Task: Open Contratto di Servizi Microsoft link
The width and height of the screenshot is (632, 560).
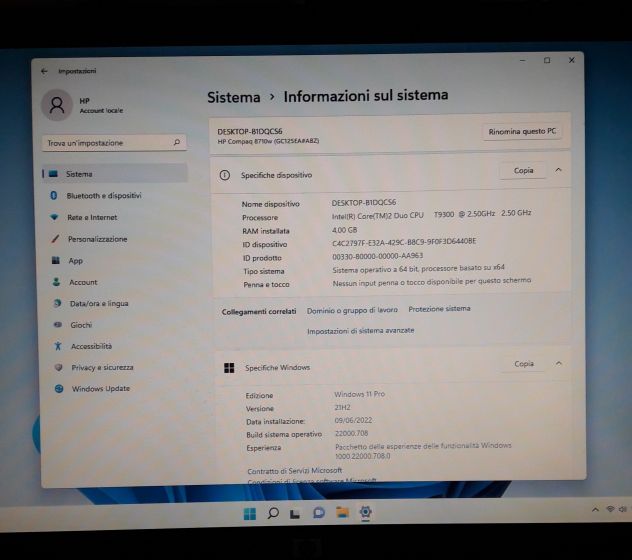Action: tap(295, 471)
